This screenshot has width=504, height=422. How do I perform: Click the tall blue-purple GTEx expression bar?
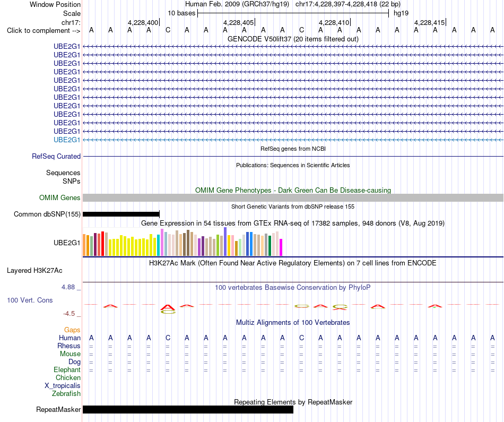click(x=225, y=242)
